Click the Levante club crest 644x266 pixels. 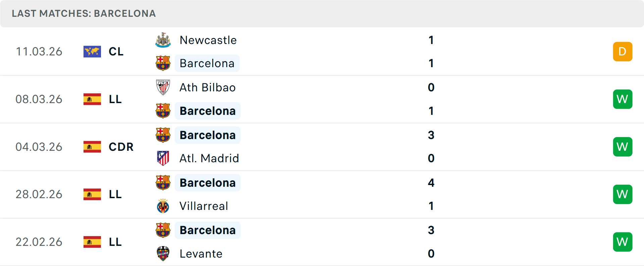tap(163, 254)
